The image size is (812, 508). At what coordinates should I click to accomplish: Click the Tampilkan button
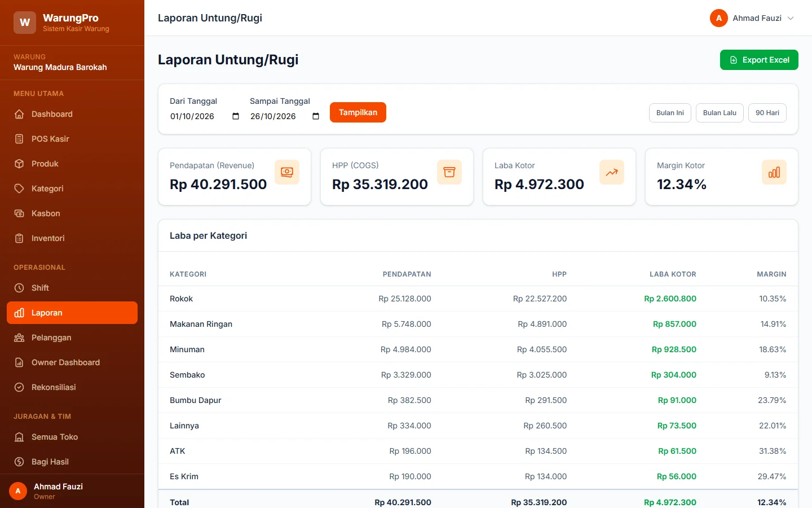pyautogui.click(x=358, y=112)
